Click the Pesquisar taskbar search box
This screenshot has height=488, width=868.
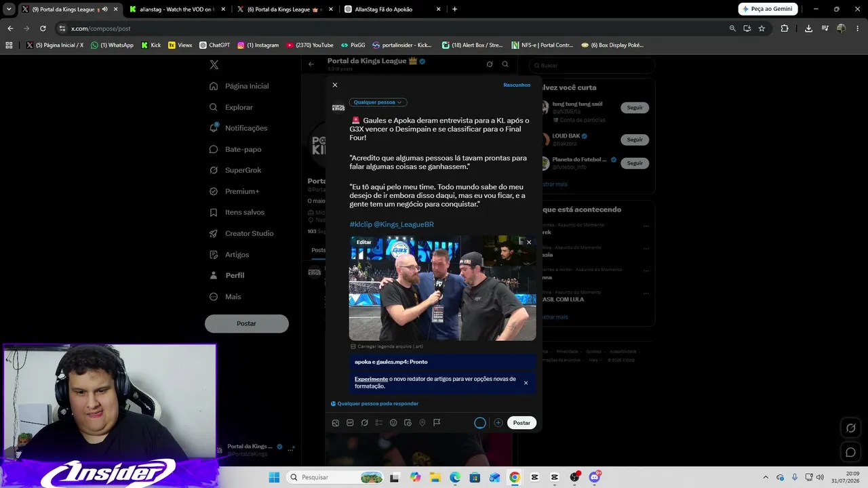[x=336, y=477]
